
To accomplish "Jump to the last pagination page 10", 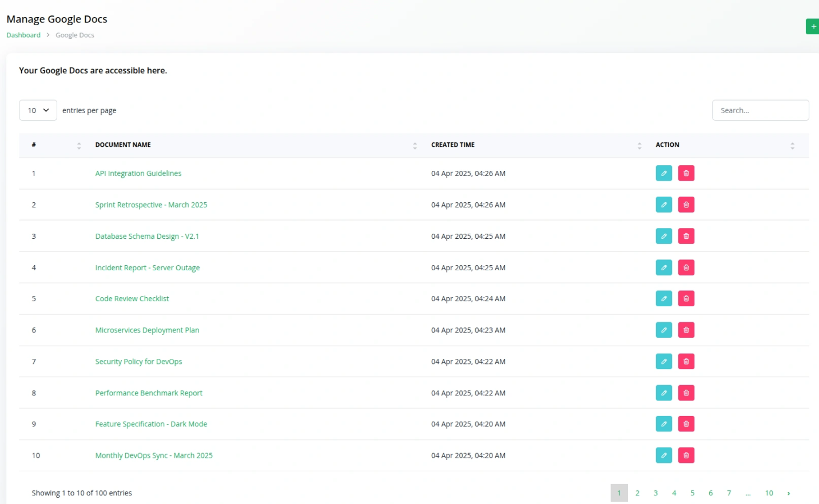I will click(769, 493).
